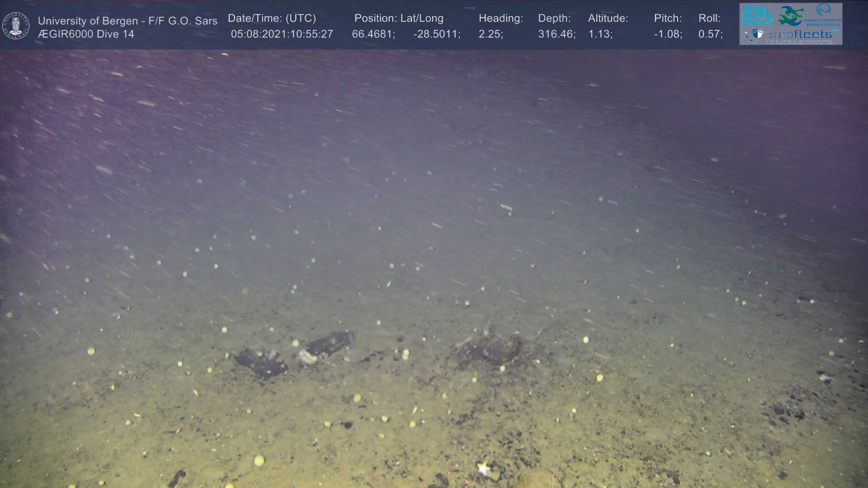
Task: Click the Altitude value 1.13
Action: (600, 34)
